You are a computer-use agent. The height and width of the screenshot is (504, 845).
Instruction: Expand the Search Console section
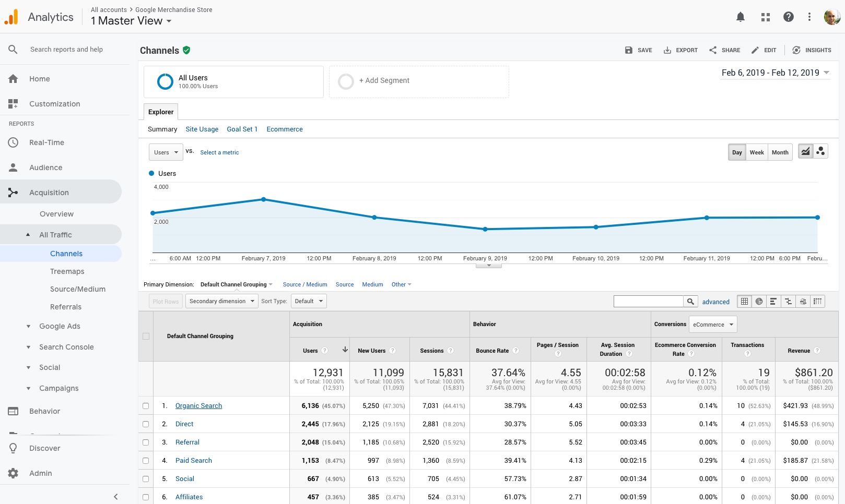28,347
